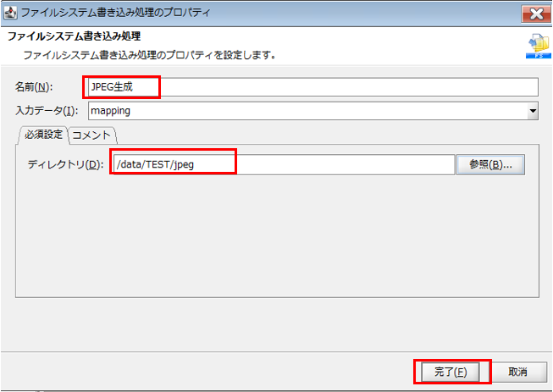Viewport: 553px width, 392px height.
Task: Click the application icon in the title bar
Action: click(x=10, y=13)
